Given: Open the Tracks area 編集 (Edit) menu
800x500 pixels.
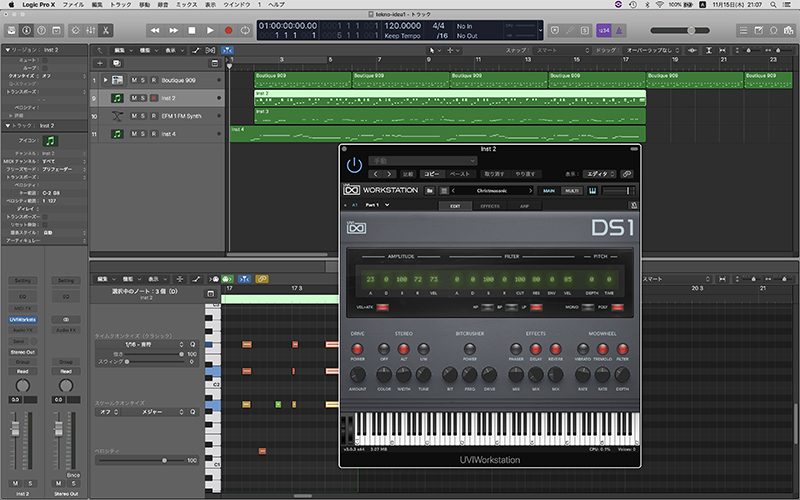Looking at the screenshot, I should [x=122, y=51].
